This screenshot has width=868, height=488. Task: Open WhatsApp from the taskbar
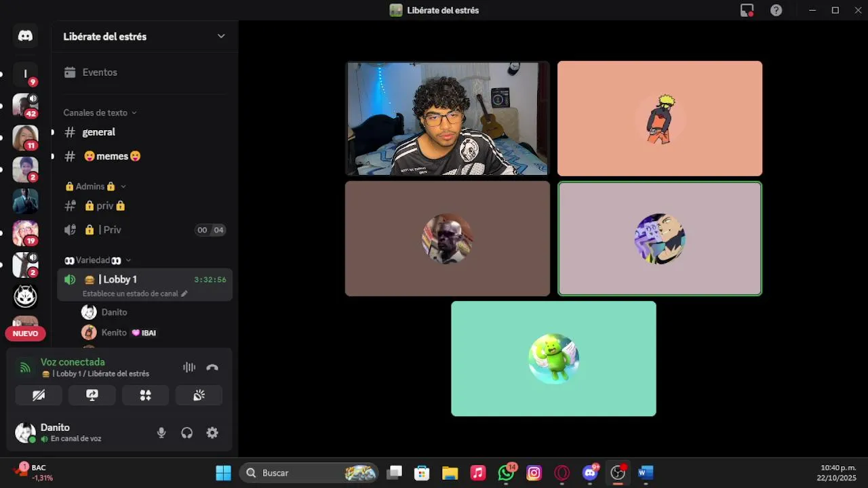click(507, 473)
